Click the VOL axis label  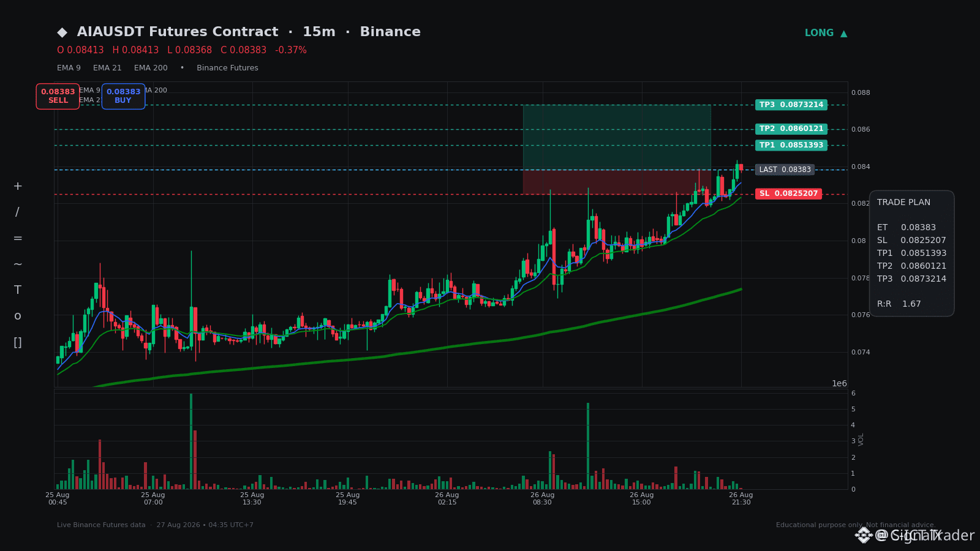(x=861, y=440)
